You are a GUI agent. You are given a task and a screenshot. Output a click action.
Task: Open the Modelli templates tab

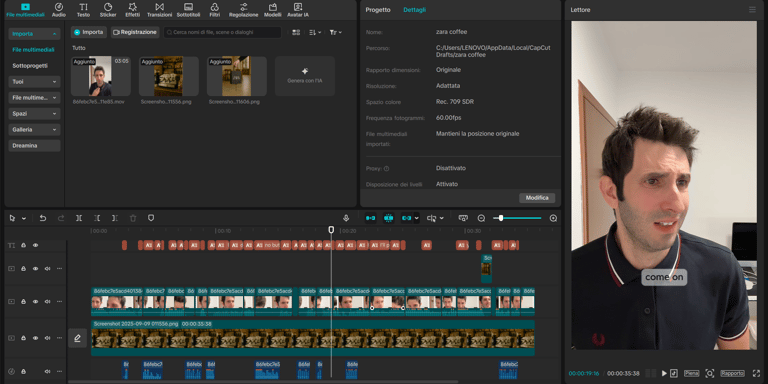[x=273, y=10]
